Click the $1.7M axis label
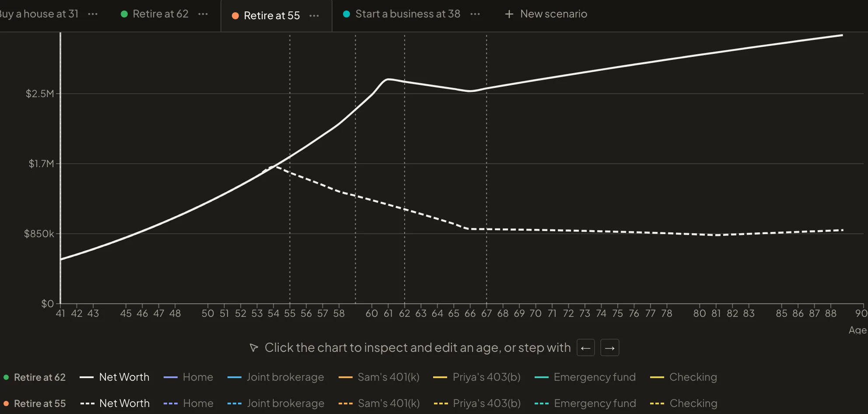 41,164
